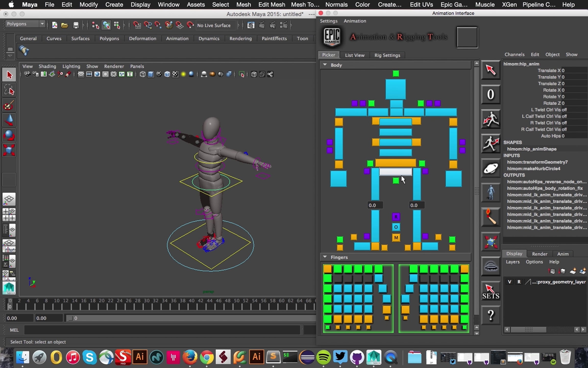Open the Deformation shelf tab
Image resolution: width=588 pixels, height=368 pixels.
pos(143,39)
